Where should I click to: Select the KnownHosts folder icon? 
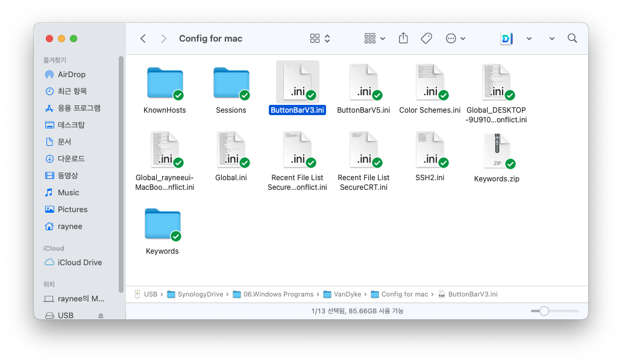click(165, 83)
